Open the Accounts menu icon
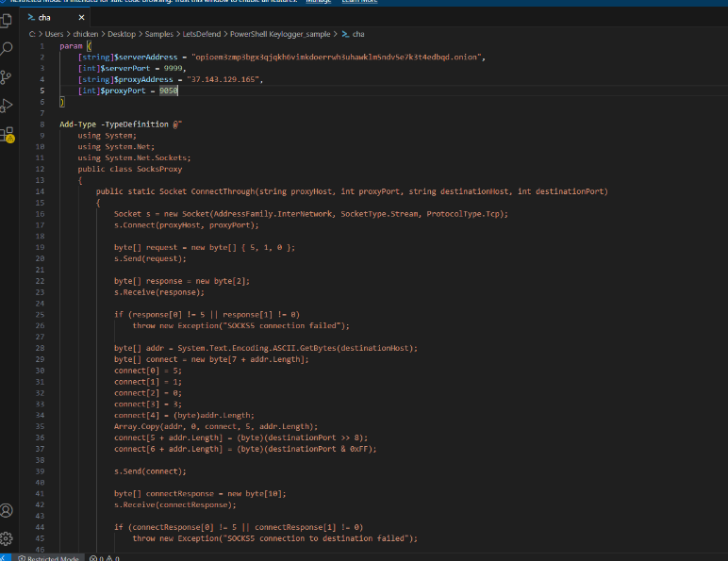728x561 pixels. 7,510
